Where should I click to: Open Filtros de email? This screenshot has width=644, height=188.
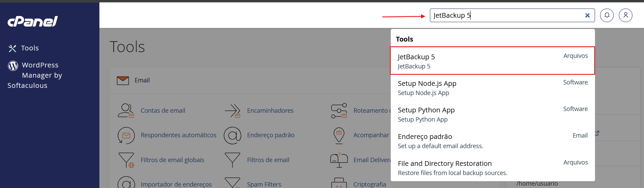pos(268,160)
